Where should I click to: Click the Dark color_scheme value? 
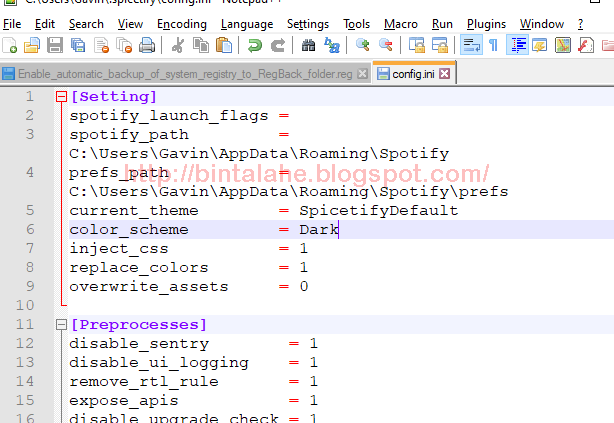(x=319, y=229)
